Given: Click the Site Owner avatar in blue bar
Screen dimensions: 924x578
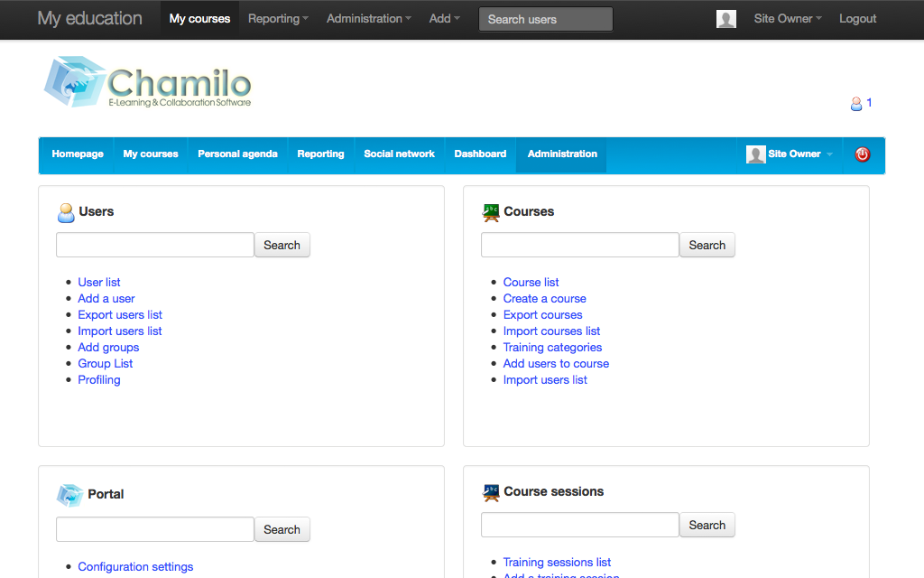Looking at the screenshot, I should click(x=755, y=154).
